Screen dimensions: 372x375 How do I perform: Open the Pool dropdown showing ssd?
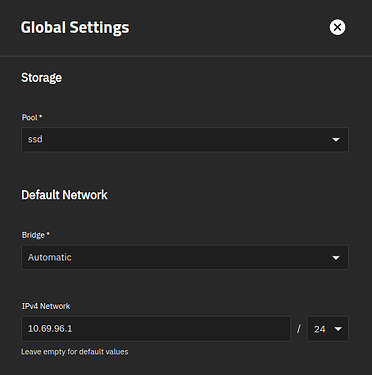[185, 140]
